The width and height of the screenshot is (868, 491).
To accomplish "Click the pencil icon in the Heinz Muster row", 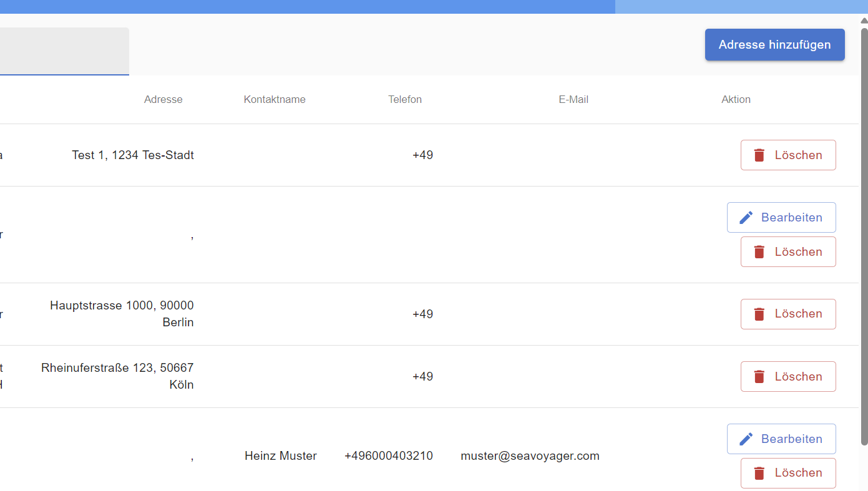I will coord(746,439).
